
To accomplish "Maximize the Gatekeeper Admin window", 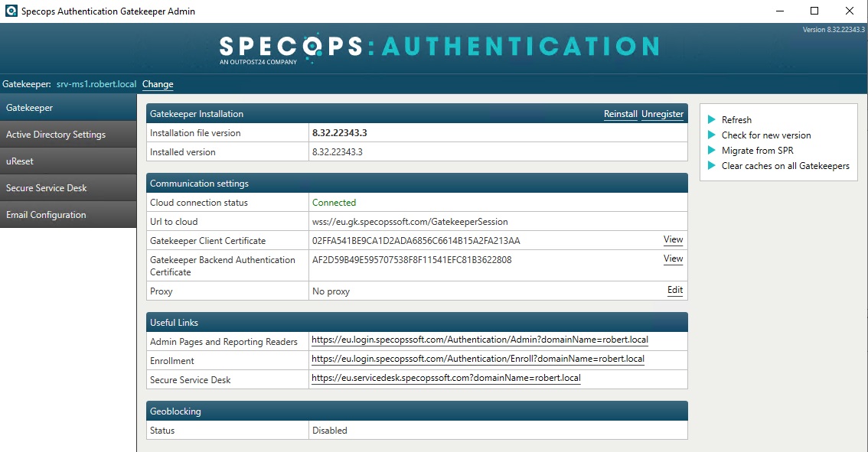I will (x=814, y=11).
